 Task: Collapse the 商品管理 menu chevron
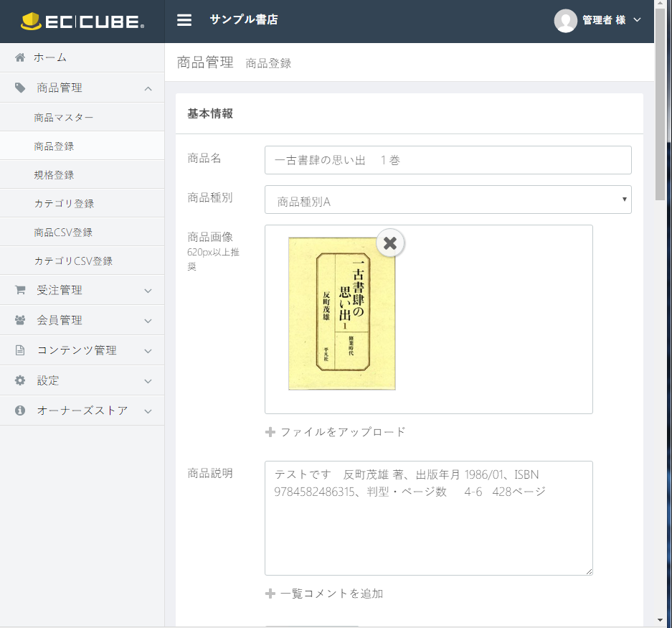(x=148, y=89)
